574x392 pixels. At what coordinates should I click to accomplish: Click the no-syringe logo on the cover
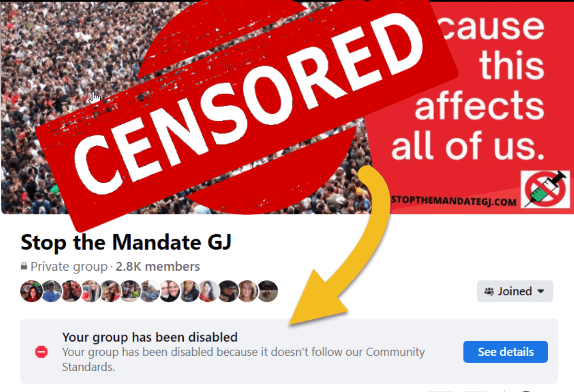(x=545, y=189)
